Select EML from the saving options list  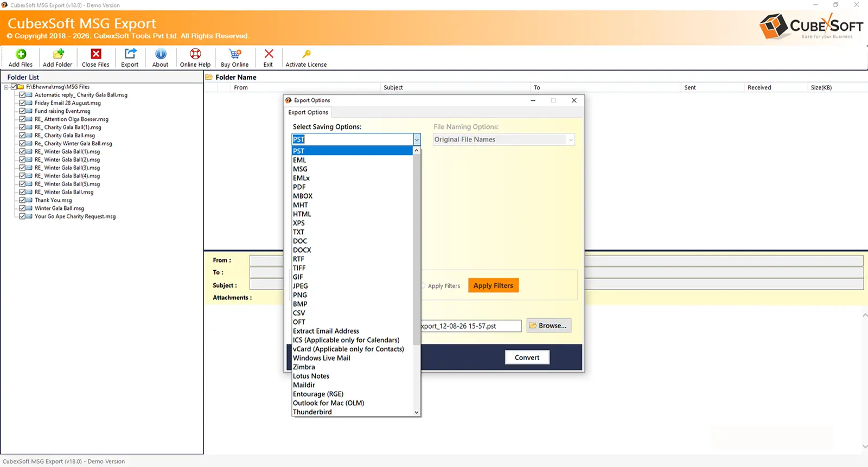(352, 160)
